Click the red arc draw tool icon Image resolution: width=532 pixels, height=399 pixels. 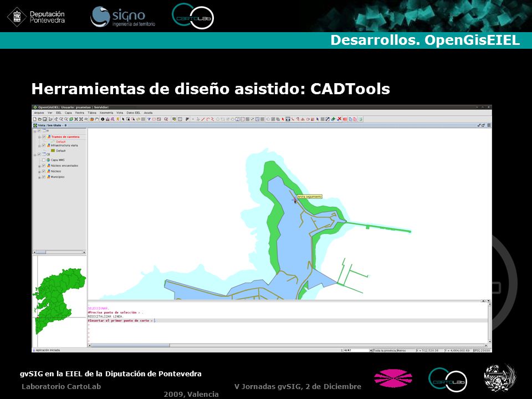click(x=208, y=119)
